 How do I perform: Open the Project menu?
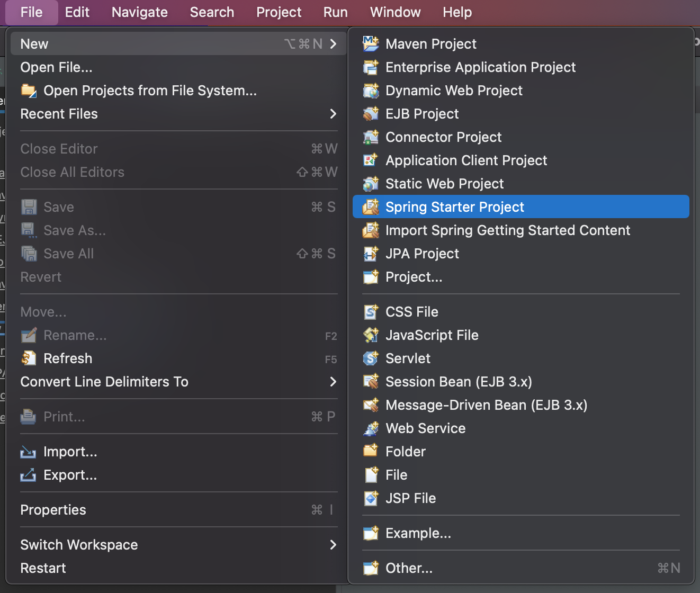pyautogui.click(x=279, y=12)
